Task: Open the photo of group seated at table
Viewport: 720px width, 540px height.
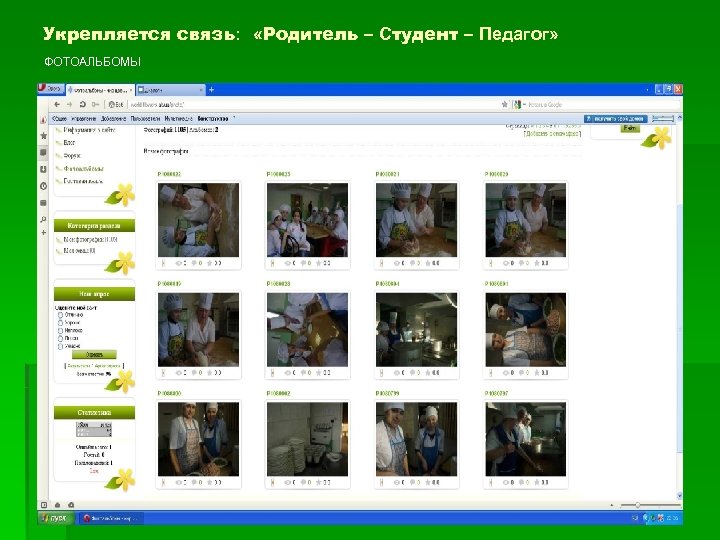Action: coord(307,220)
